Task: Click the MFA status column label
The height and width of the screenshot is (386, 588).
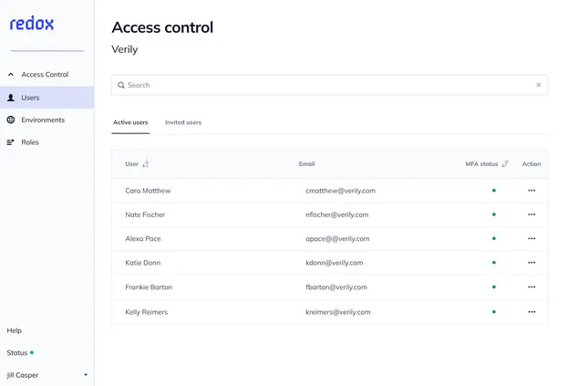Action: coord(481,163)
